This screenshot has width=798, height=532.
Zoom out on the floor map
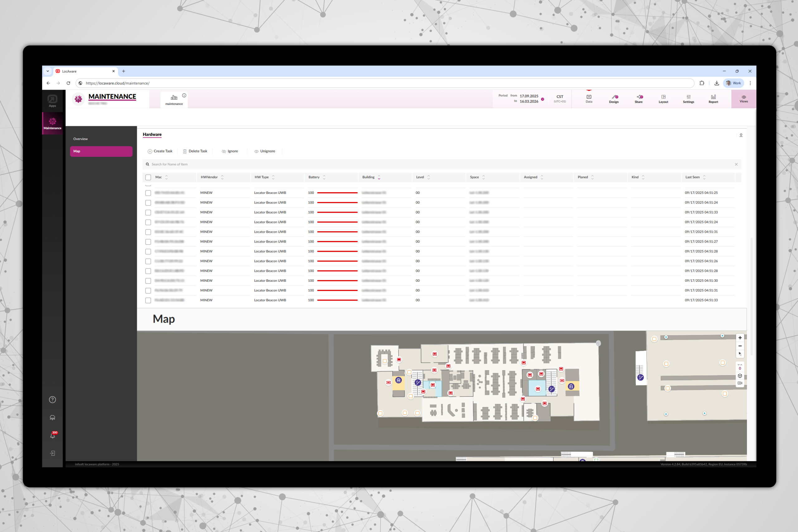pos(740,346)
